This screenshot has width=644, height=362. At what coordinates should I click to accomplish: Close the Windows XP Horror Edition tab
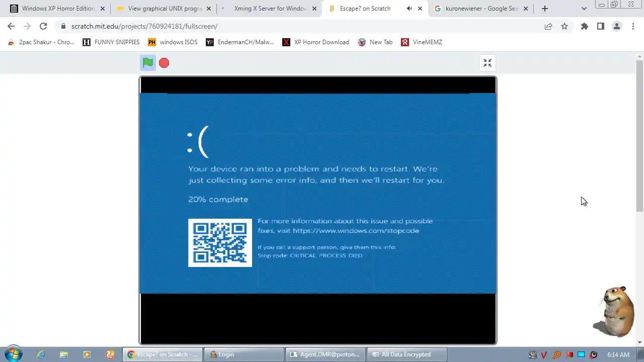click(103, 9)
